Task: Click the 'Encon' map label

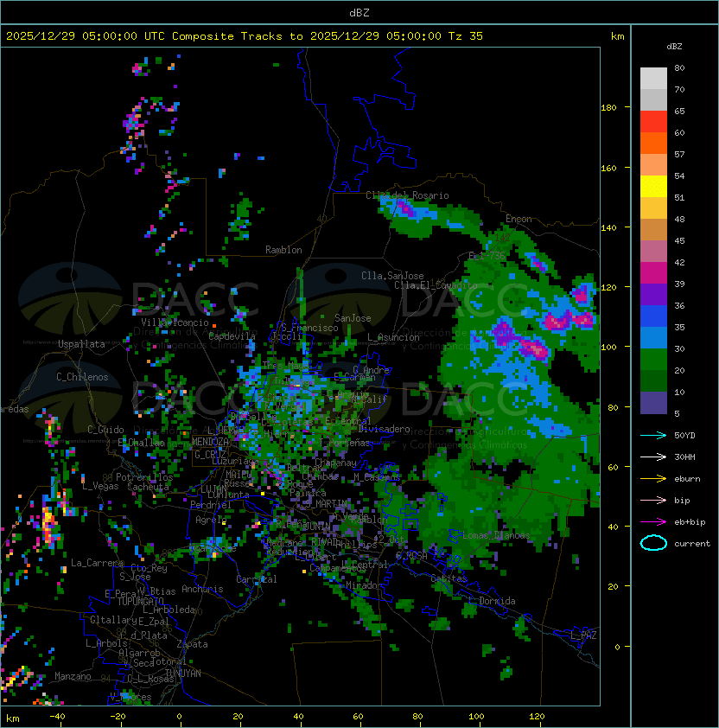Action: pos(519,218)
